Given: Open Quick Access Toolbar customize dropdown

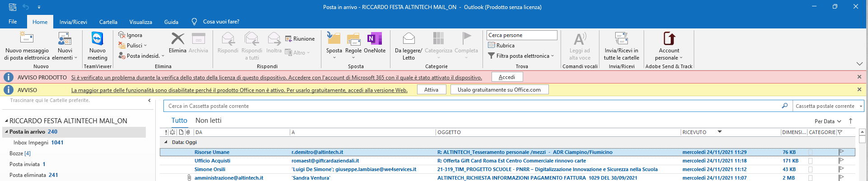Looking at the screenshot, I should pos(39,7).
